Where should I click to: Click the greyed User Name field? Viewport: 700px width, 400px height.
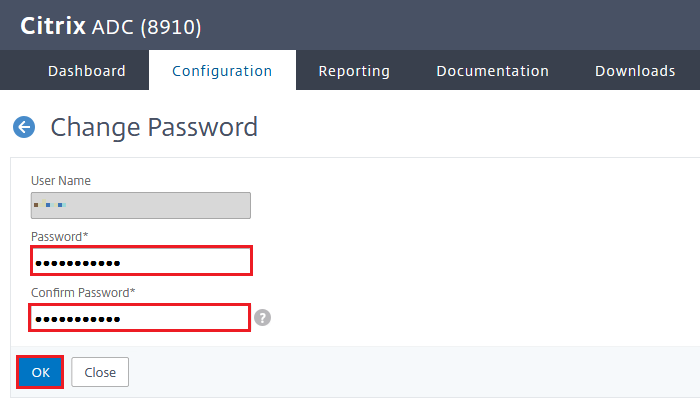141,205
